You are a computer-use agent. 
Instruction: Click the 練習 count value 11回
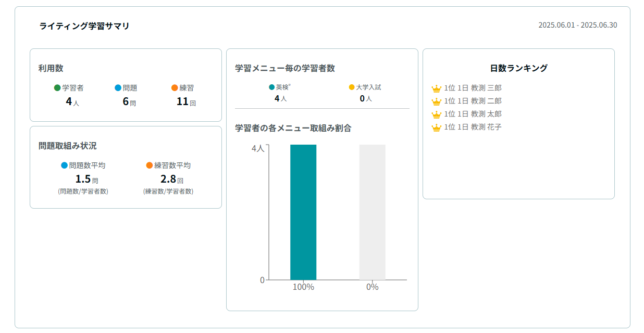click(185, 102)
